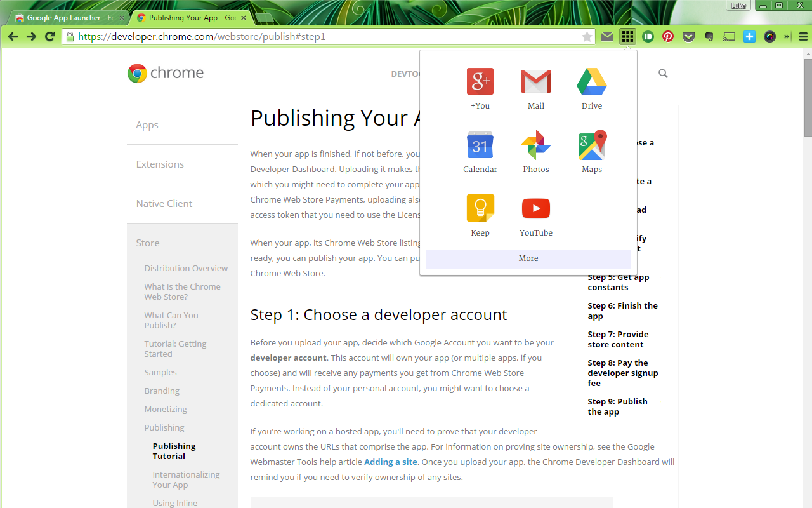Click the More button in the launcher popup
This screenshot has width=812, height=508.
pos(528,258)
